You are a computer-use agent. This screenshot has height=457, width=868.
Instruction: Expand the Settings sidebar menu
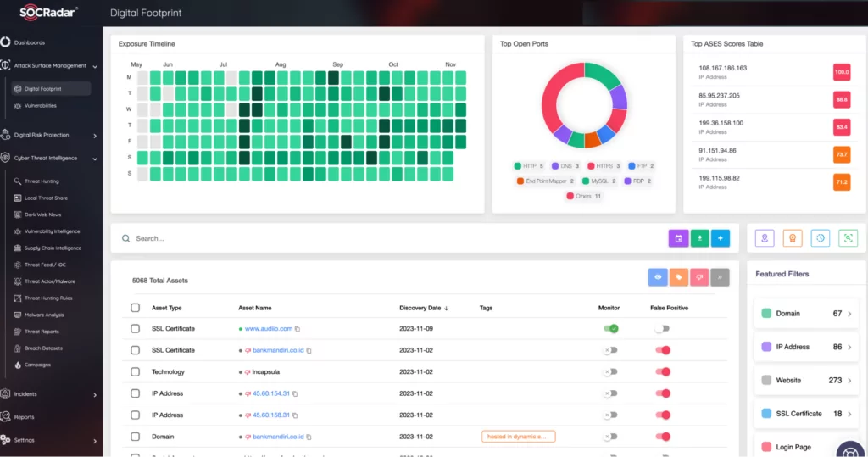coord(95,441)
